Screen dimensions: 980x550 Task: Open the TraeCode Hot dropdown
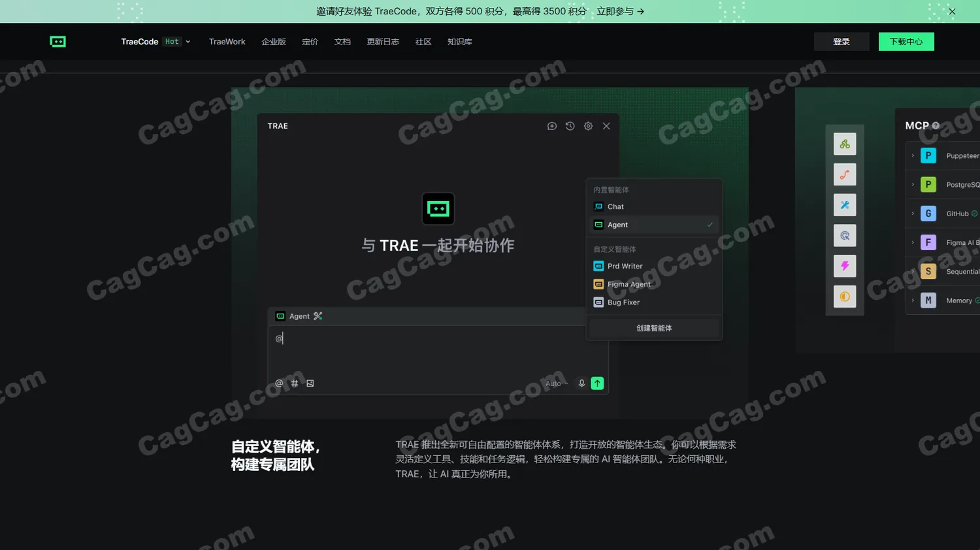(155, 42)
